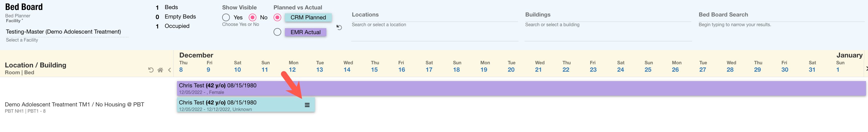Open hamburger menu on teal Chris Test bar
Viewport: 868px width, 132px height.
307,105
